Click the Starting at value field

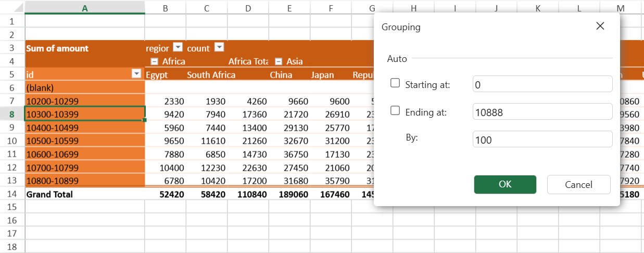[x=542, y=84]
